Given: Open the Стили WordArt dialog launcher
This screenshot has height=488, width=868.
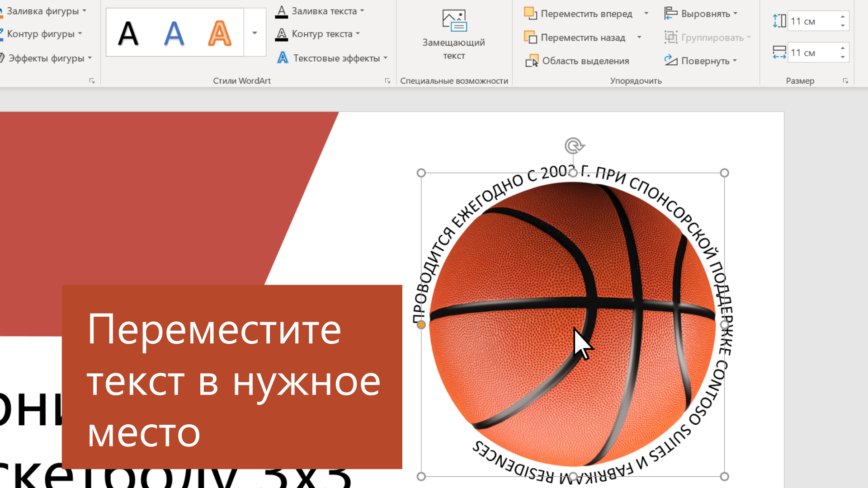Looking at the screenshot, I should click(x=387, y=81).
